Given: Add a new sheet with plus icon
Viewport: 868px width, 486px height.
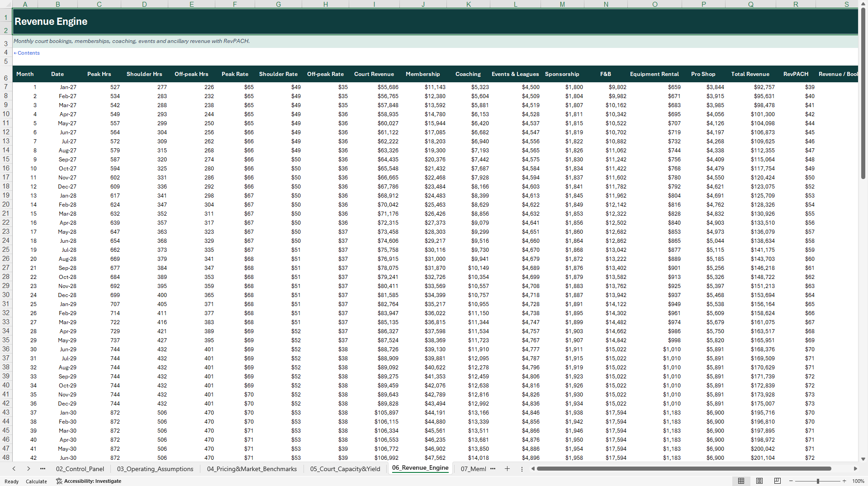Looking at the screenshot, I should coord(507,469).
